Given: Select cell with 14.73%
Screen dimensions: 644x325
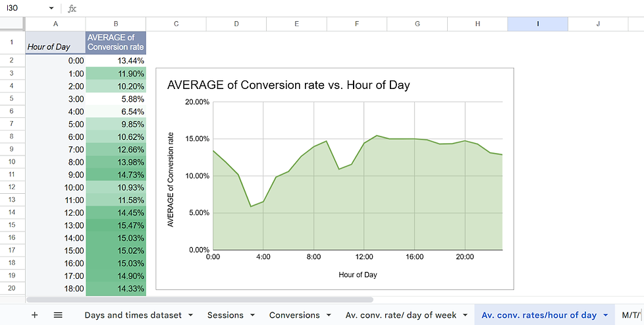Looking at the screenshot, I should [x=116, y=175].
